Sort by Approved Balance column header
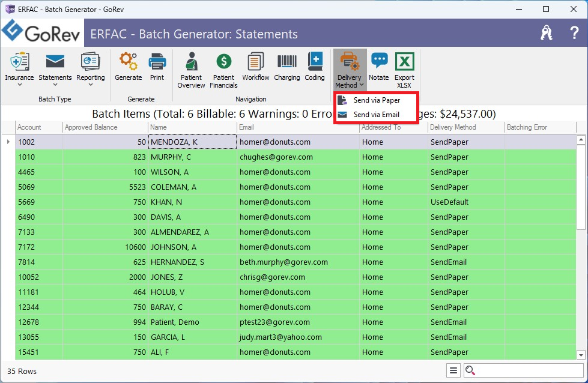The width and height of the screenshot is (588, 383). (x=105, y=127)
